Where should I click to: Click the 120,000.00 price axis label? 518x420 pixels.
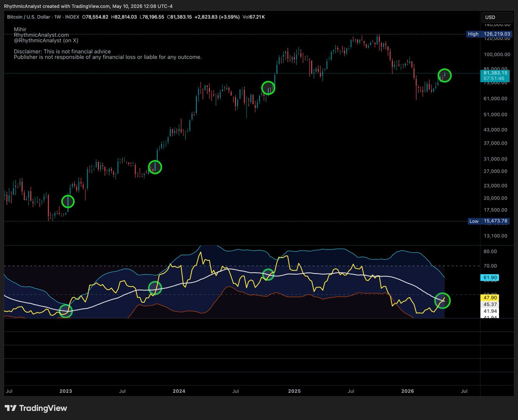[x=496, y=39]
